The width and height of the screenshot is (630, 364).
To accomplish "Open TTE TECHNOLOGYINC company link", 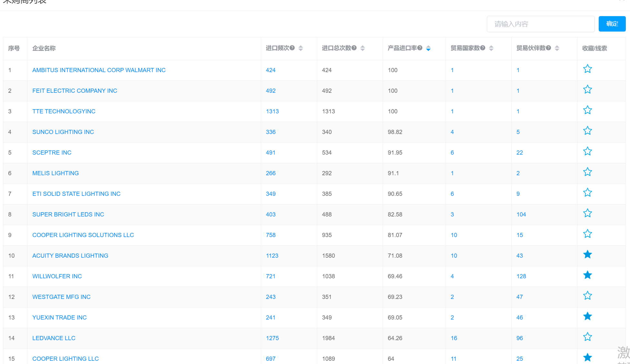I will tap(64, 111).
